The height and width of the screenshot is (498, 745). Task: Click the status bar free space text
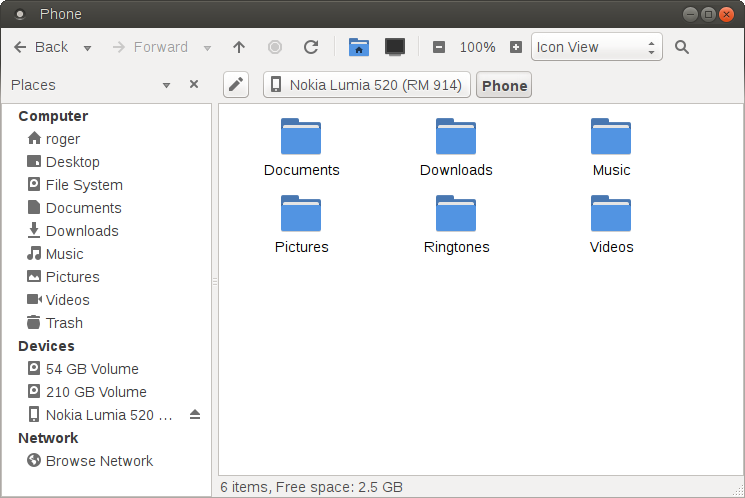pyautogui.click(x=339, y=487)
